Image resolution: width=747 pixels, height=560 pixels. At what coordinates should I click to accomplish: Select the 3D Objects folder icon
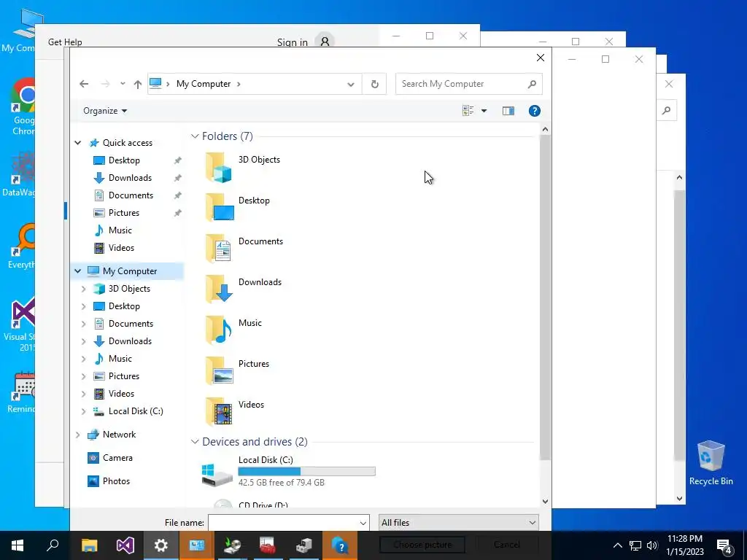(219, 167)
